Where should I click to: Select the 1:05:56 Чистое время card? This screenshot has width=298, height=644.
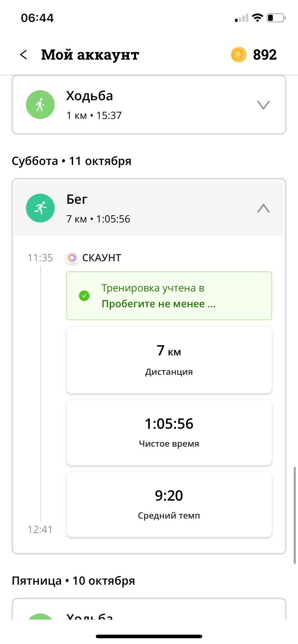pos(169,432)
